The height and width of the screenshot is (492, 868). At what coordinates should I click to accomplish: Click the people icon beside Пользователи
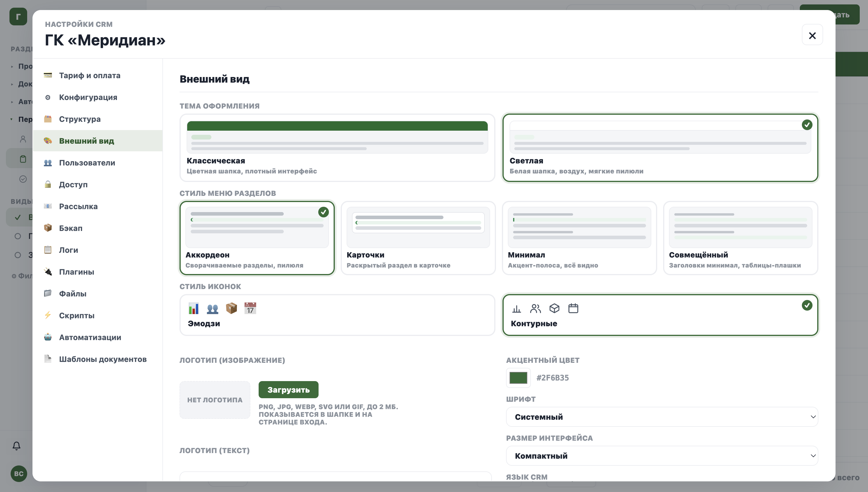pos(48,163)
